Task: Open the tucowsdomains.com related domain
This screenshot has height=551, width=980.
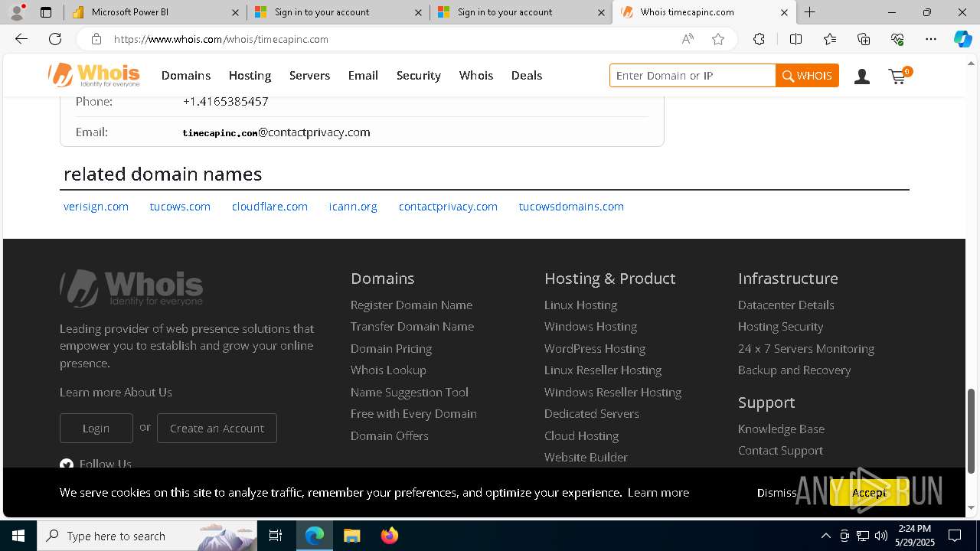Action: (x=571, y=207)
